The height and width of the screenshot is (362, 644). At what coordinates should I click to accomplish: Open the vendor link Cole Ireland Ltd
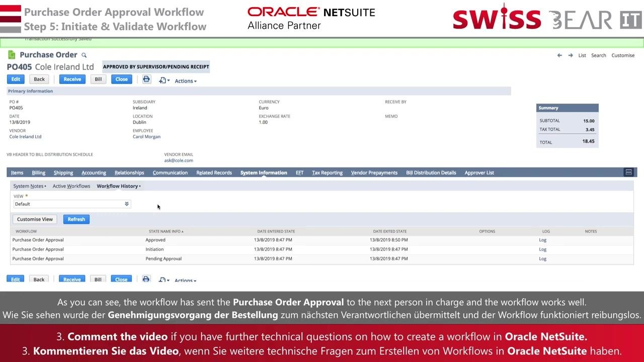tap(25, 137)
